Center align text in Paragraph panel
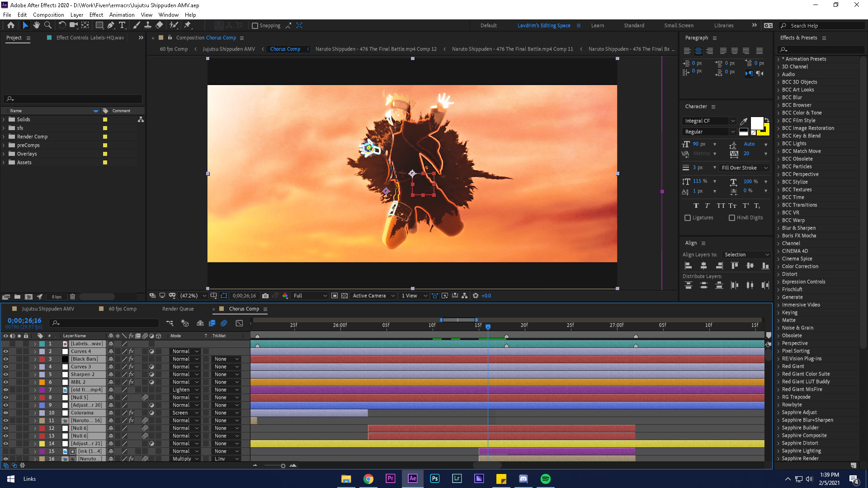 coord(698,51)
